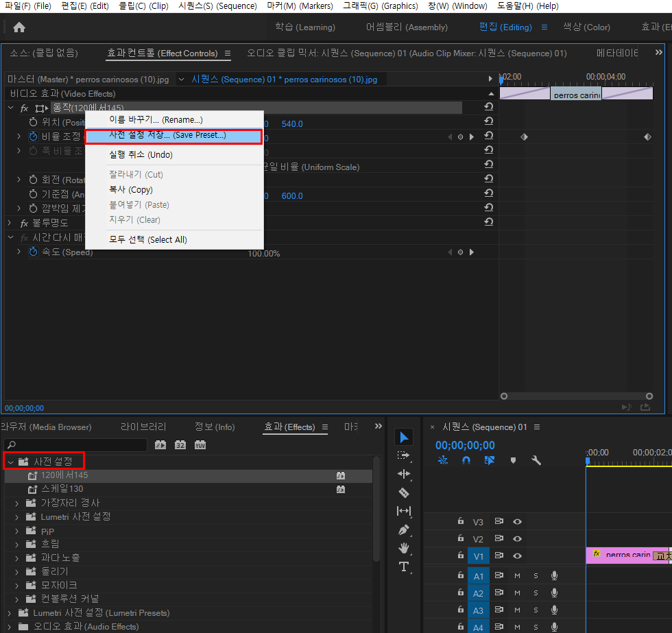Click Effects panel vertical scrollbar
The image size is (672, 633).
[x=376, y=509]
